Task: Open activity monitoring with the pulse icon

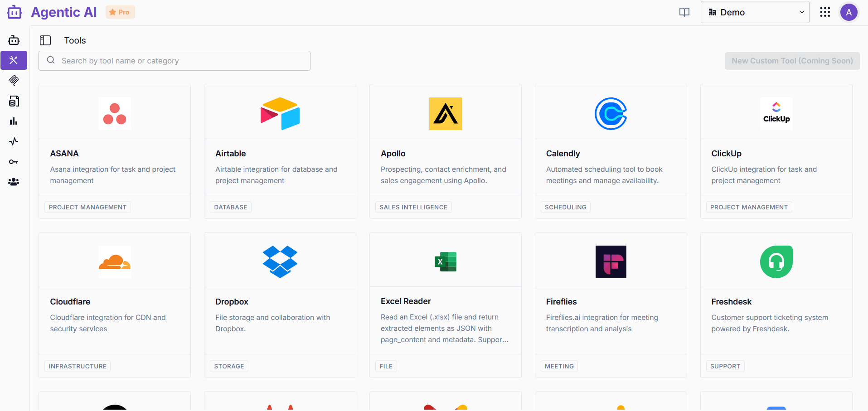Action: [x=14, y=141]
